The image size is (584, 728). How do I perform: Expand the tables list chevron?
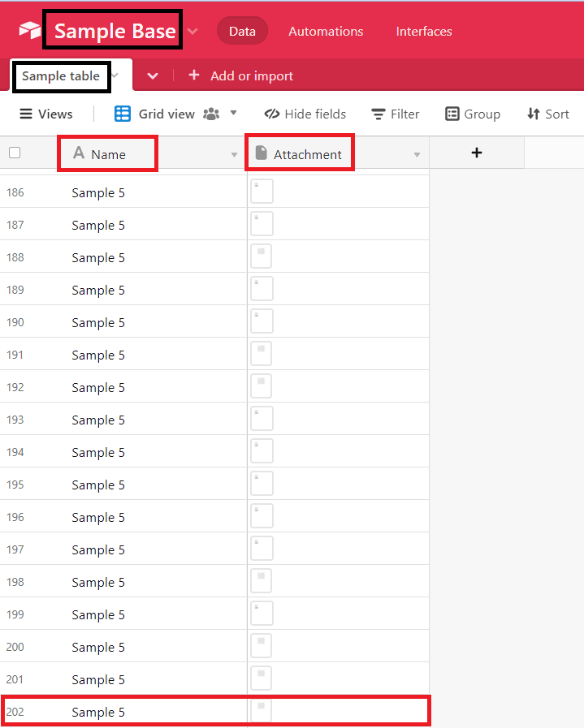(152, 75)
